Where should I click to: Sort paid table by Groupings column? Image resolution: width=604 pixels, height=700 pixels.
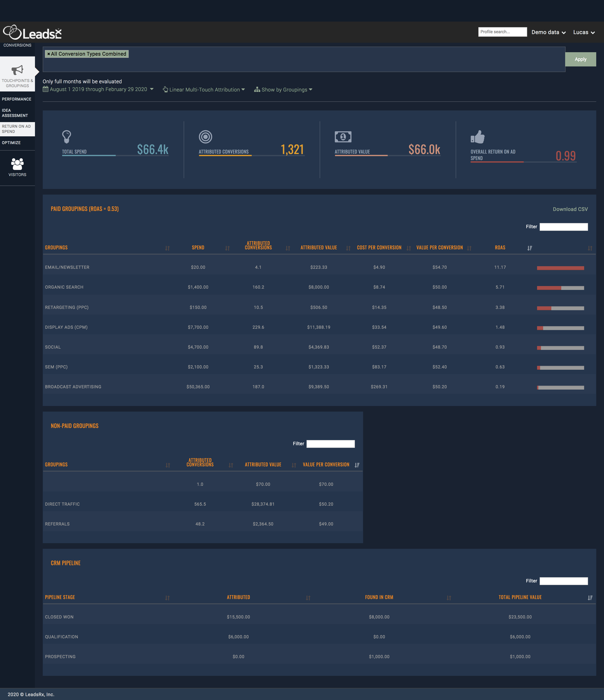167,248
